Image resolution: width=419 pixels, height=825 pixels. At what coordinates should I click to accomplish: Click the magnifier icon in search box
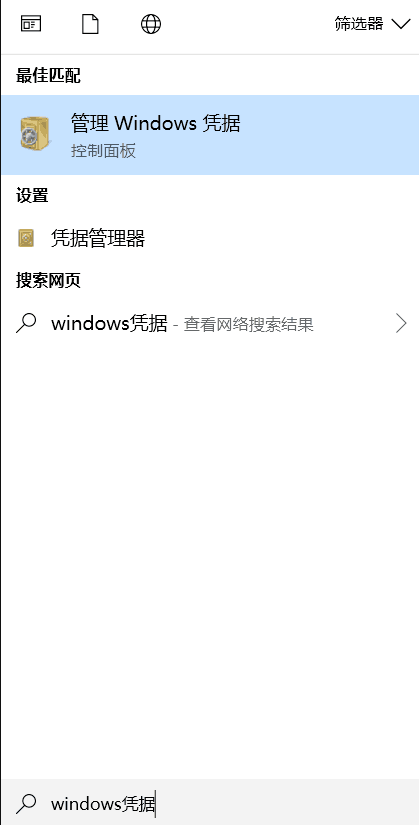pos(26,803)
